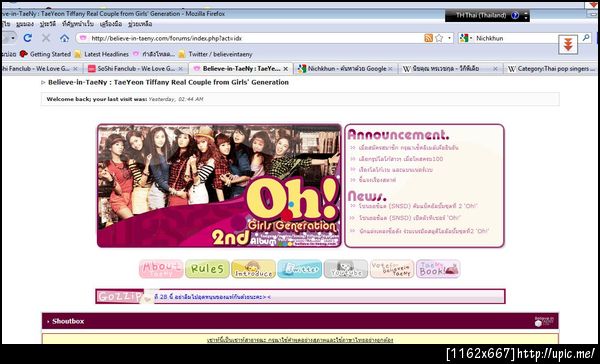Switch to the Thai Wikipedia Nichkhun tab
The image size is (600, 364).
[x=451, y=69]
